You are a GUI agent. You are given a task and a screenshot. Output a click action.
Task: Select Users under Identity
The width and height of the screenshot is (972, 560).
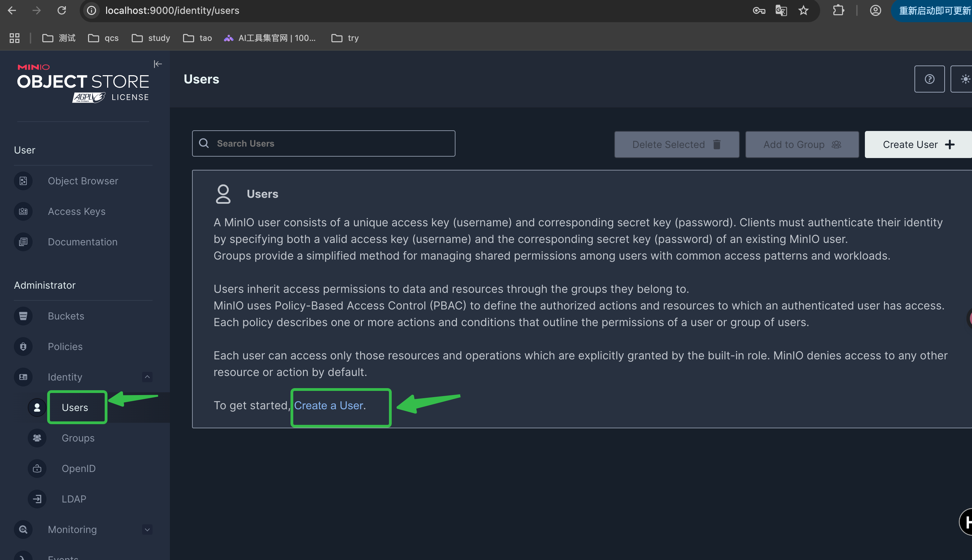[x=75, y=407]
